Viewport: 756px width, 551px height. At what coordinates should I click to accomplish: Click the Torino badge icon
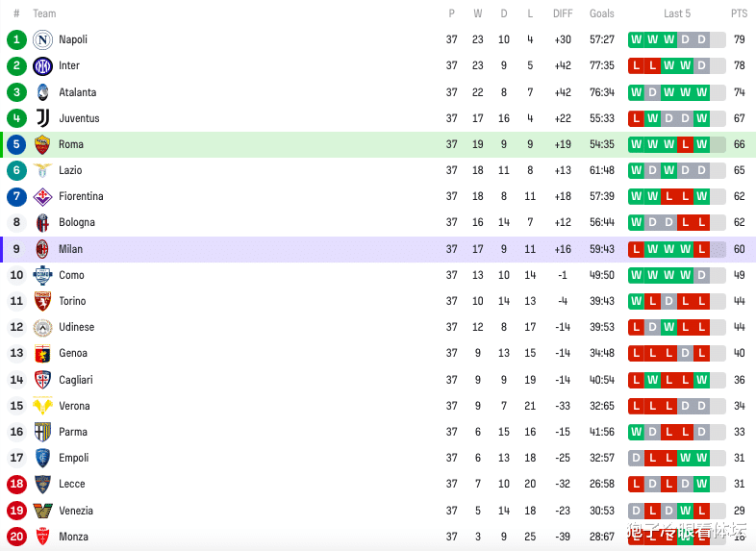click(x=42, y=301)
